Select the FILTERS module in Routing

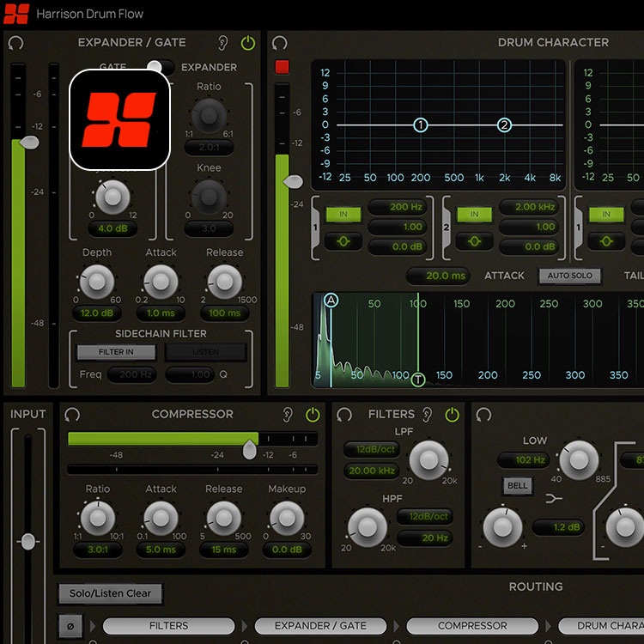click(x=168, y=626)
